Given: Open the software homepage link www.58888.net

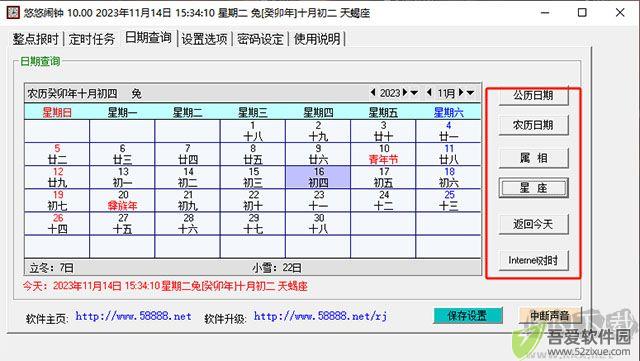Looking at the screenshot, I should [133, 316].
